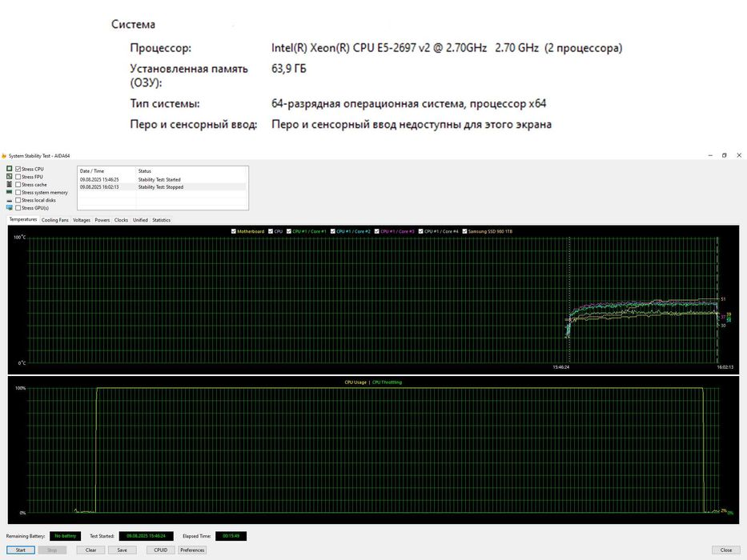Click the Clear button
This screenshot has height=560, width=747.
click(x=90, y=550)
